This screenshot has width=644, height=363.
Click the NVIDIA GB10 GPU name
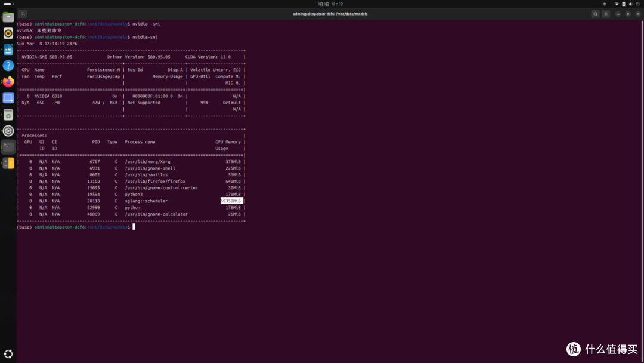tap(48, 96)
